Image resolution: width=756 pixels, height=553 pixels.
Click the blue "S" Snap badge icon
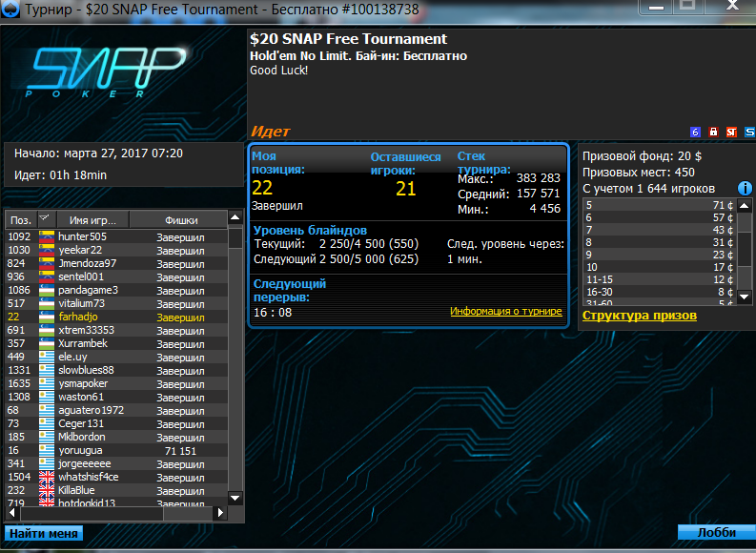pyautogui.click(x=749, y=132)
